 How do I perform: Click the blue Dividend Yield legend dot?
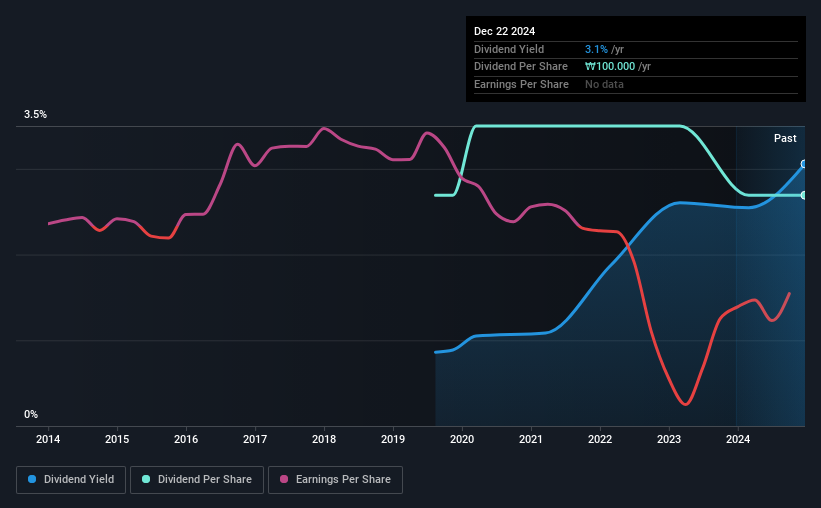click(32, 479)
